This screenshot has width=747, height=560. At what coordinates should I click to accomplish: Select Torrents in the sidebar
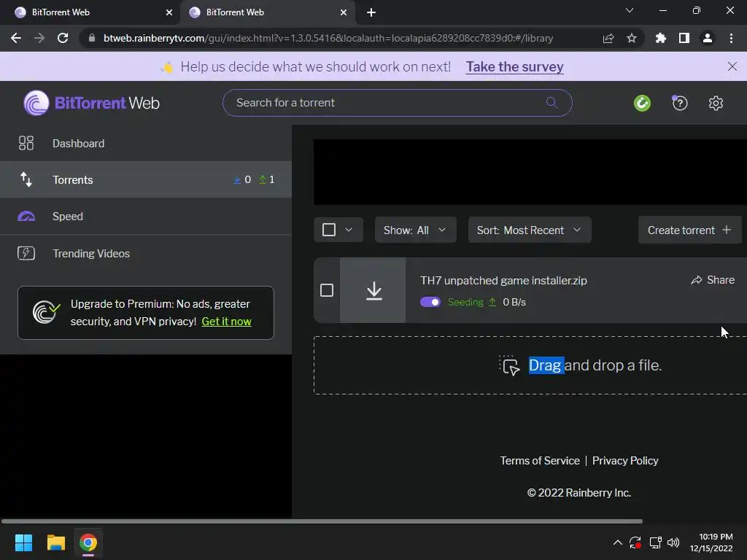pyautogui.click(x=146, y=179)
